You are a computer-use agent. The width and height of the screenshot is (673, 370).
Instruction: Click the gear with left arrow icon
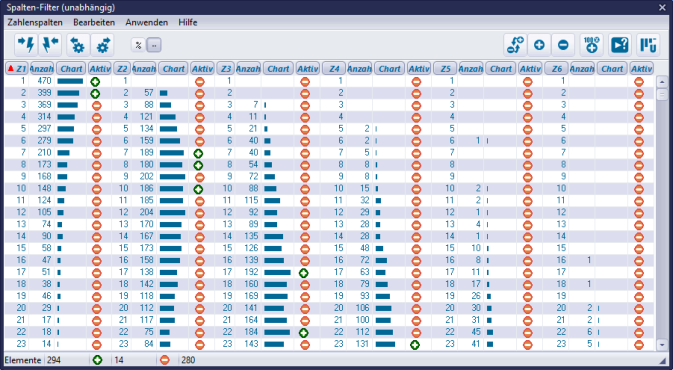(x=78, y=45)
